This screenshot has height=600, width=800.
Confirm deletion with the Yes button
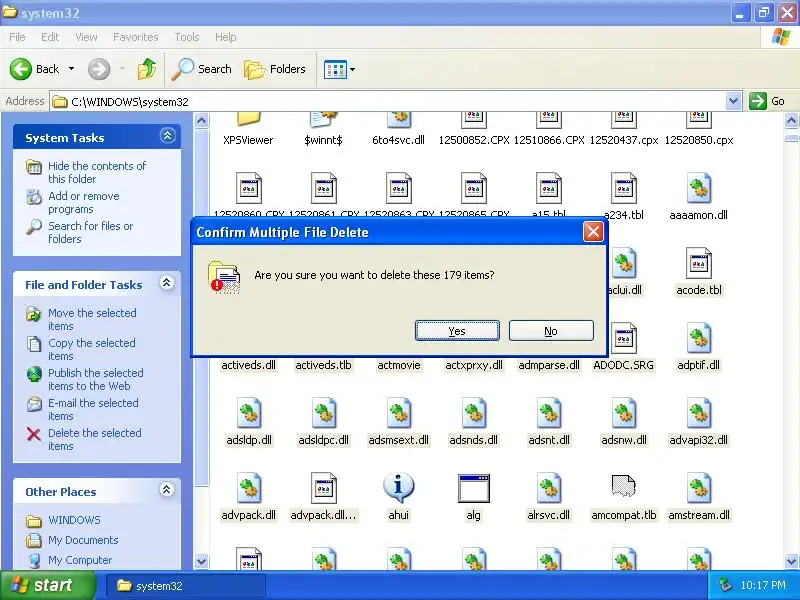(457, 331)
